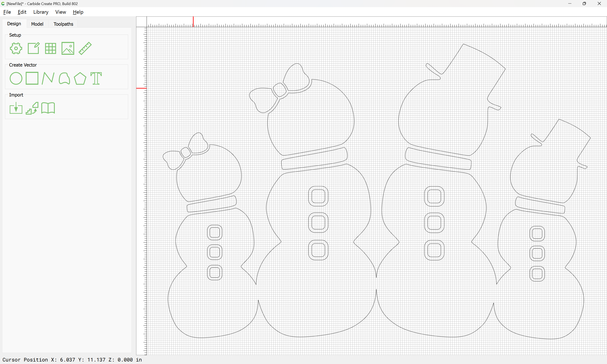This screenshot has height=364, width=607.
Task: Select the Polygon vector tool
Action: [80, 79]
